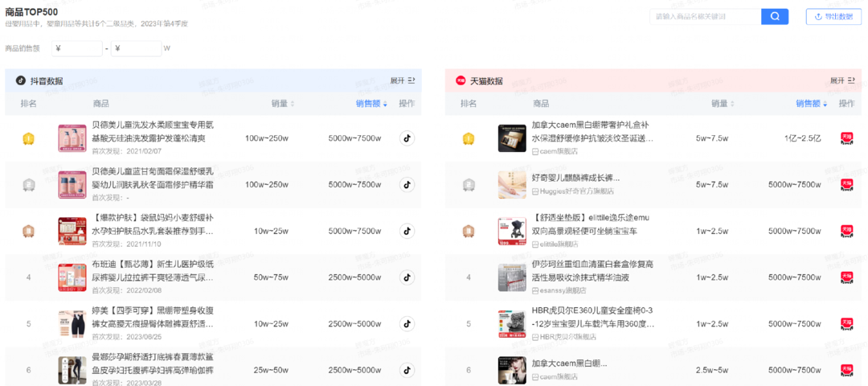This screenshot has height=386, width=868.
Task: Open Douyin link for 袋鼠妈妈小麦舒缓 row
Action: [407, 230]
